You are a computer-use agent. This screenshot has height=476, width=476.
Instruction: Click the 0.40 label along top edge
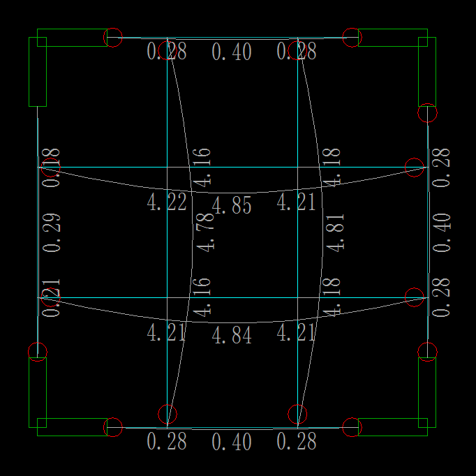point(232,52)
